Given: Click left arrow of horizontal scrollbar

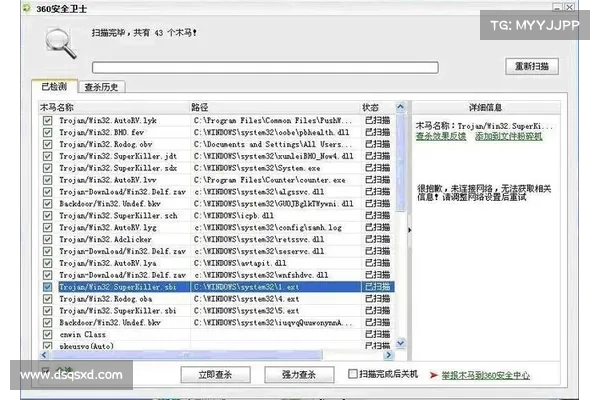Looking at the screenshot, I should click(x=44, y=355).
